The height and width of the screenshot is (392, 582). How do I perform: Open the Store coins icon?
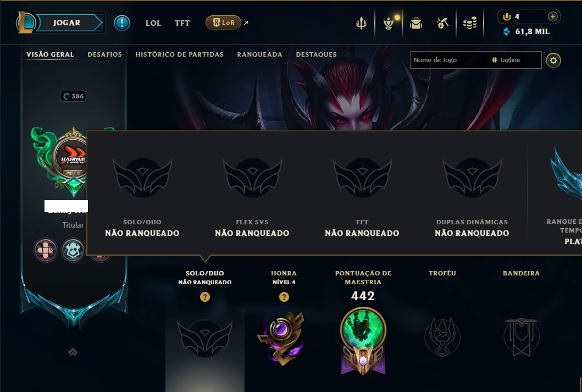470,24
